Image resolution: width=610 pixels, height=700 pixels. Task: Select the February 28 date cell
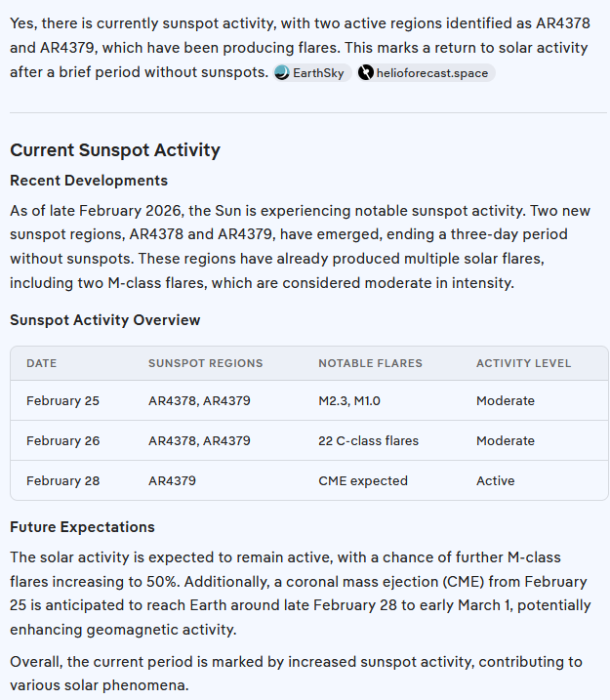point(62,481)
